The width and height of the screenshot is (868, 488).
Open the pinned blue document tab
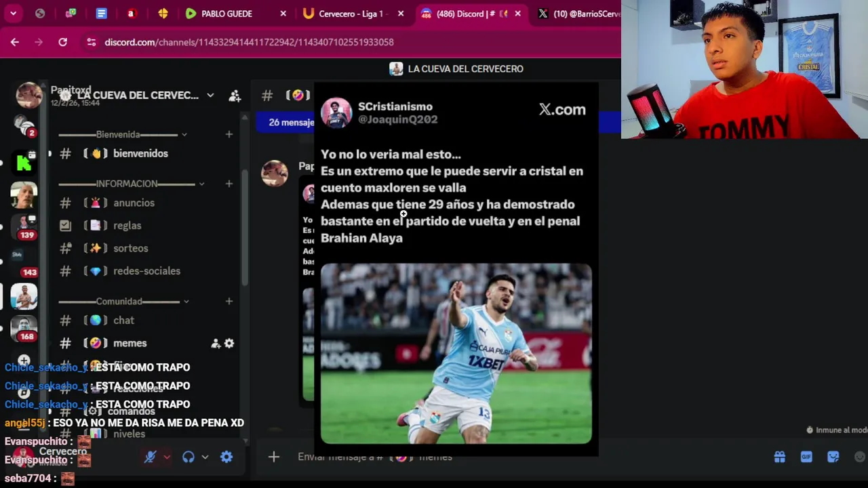coord(101,14)
